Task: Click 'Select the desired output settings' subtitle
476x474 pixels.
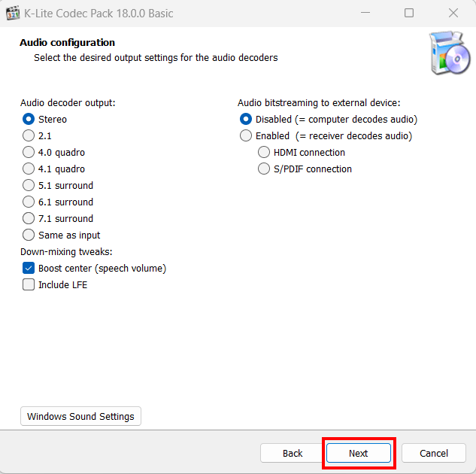Action: [156, 58]
